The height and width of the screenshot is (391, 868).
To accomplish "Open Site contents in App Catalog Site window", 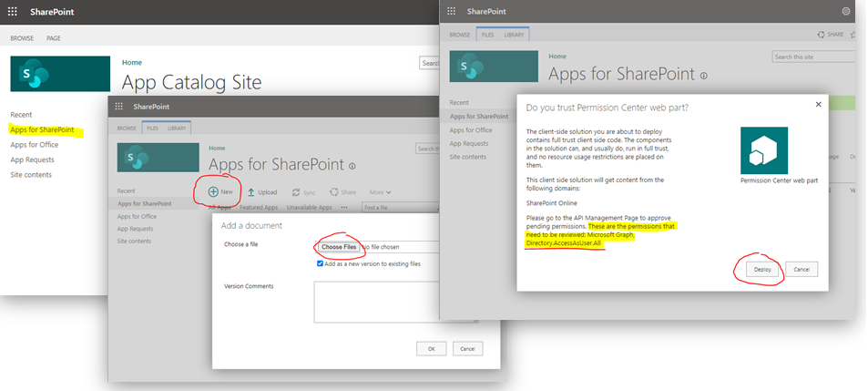I will point(31,174).
